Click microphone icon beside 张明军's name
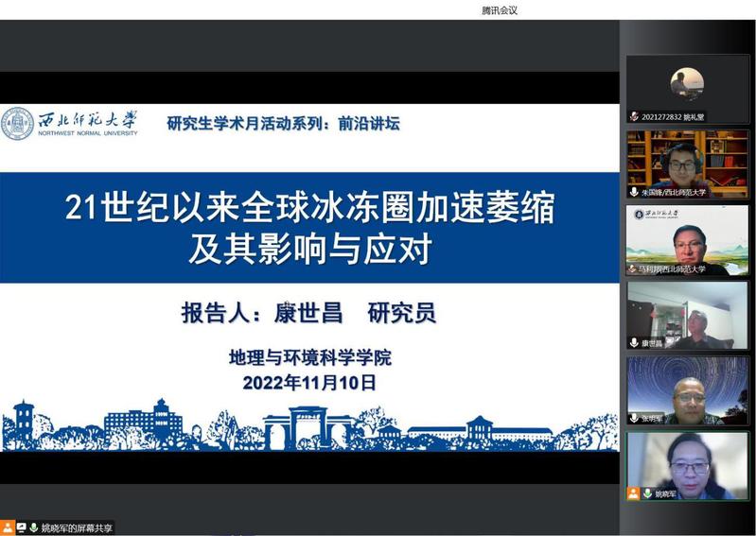This screenshot has height=536, width=756. click(x=634, y=418)
